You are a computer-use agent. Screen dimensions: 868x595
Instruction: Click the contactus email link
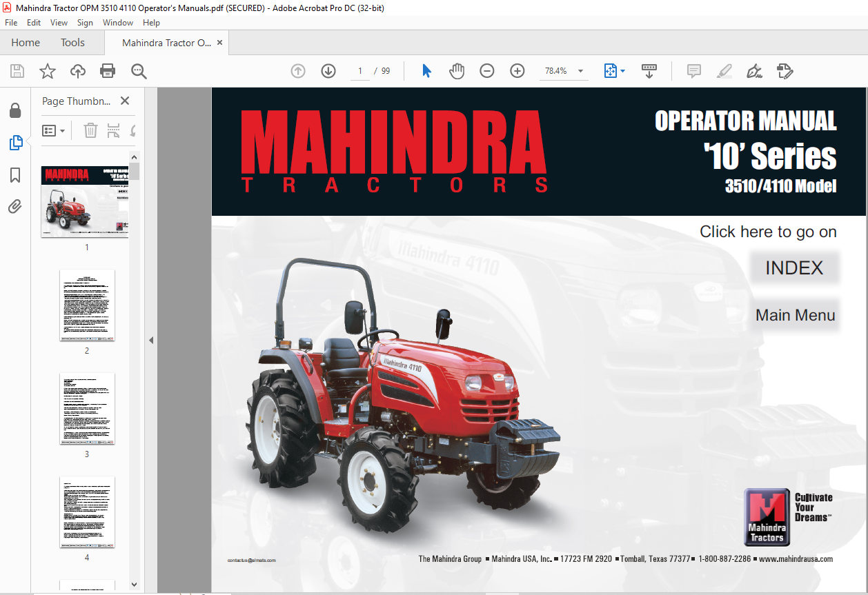(251, 560)
